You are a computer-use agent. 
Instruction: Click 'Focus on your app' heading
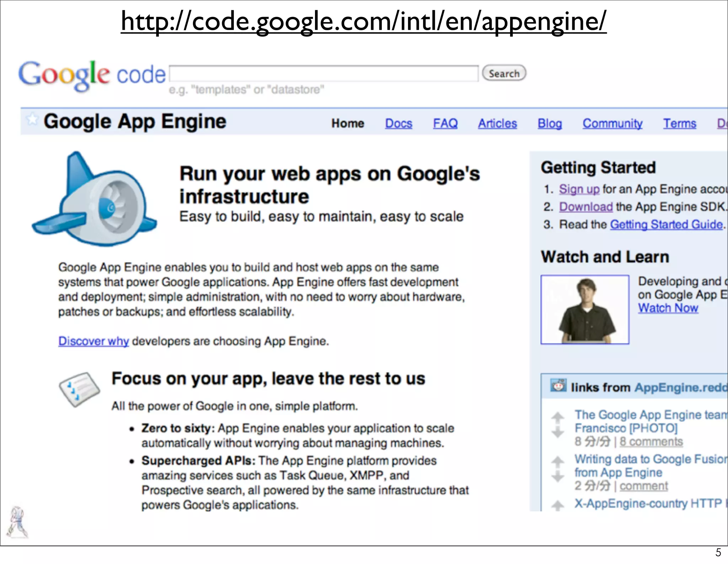click(x=268, y=378)
